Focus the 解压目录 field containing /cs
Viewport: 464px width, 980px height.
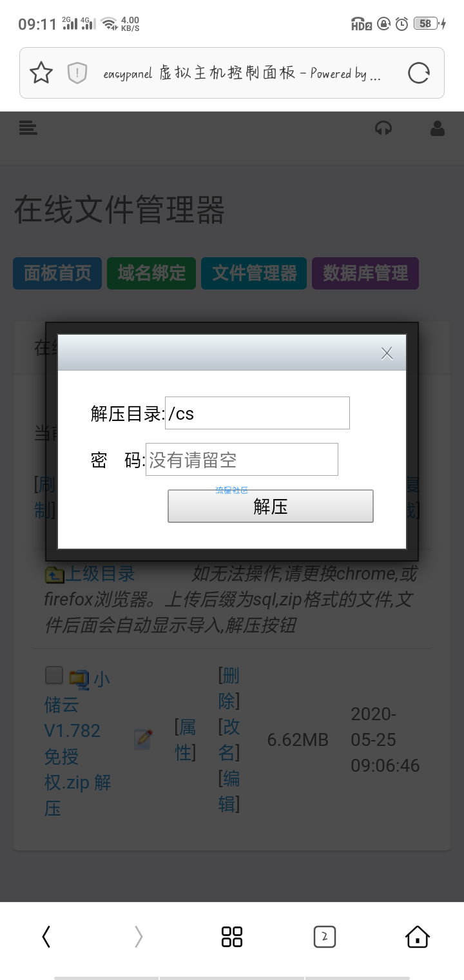258,413
